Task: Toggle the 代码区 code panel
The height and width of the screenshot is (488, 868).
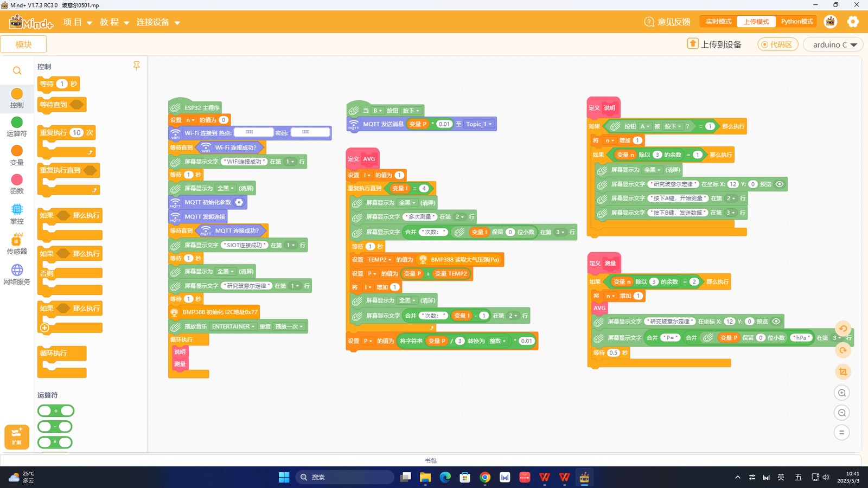Action: click(x=778, y=44)
